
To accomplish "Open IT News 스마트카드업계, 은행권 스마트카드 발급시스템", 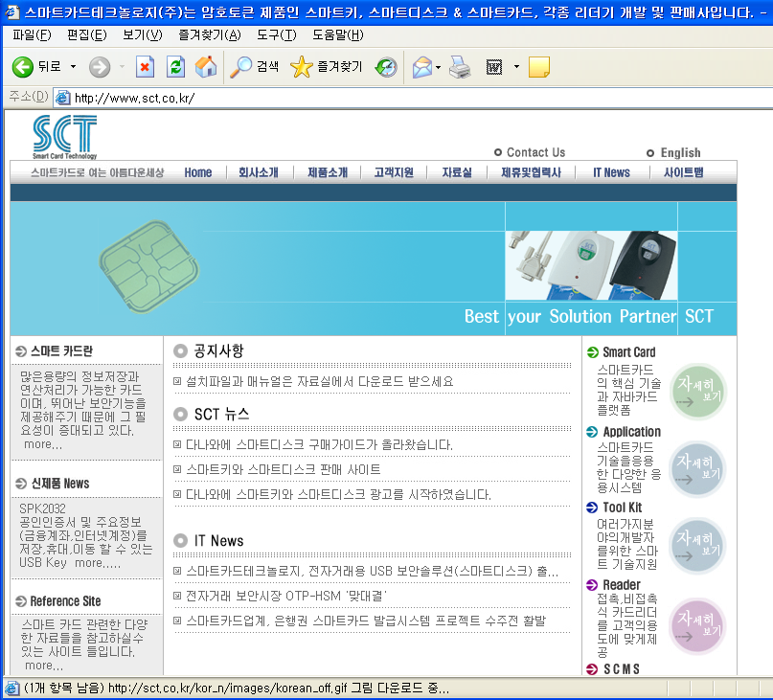I will pyautogui.click(x=366, y=621).
